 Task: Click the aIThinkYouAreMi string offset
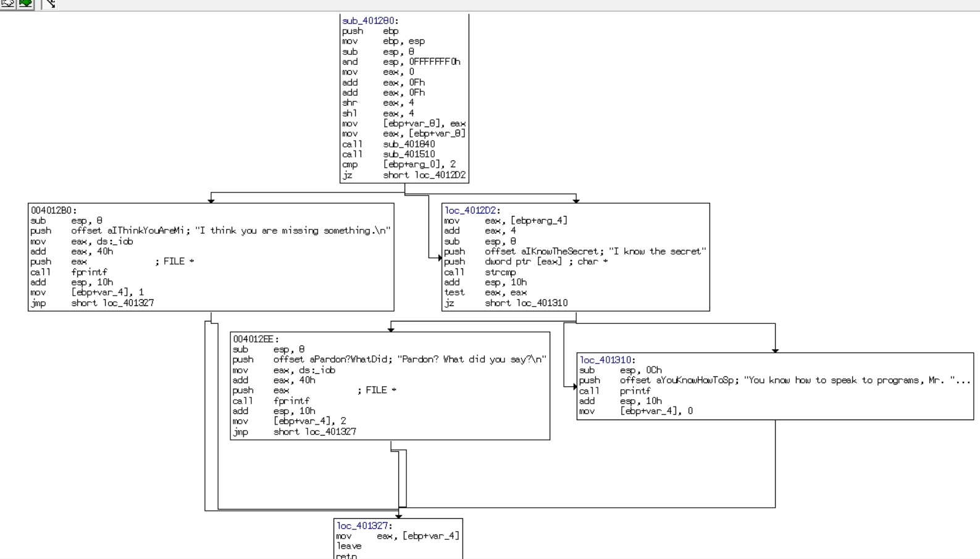coord(148,231)
